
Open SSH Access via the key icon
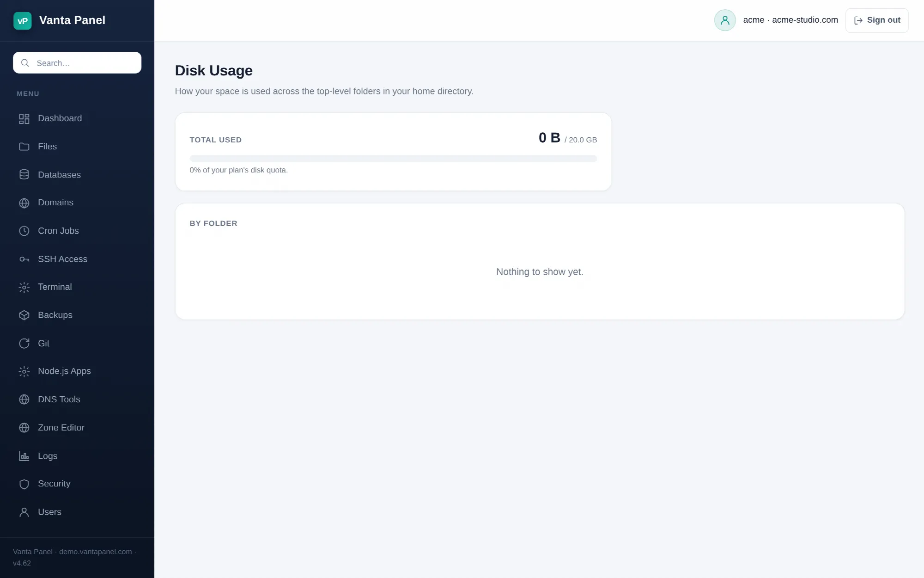click(x=24, y=259)
